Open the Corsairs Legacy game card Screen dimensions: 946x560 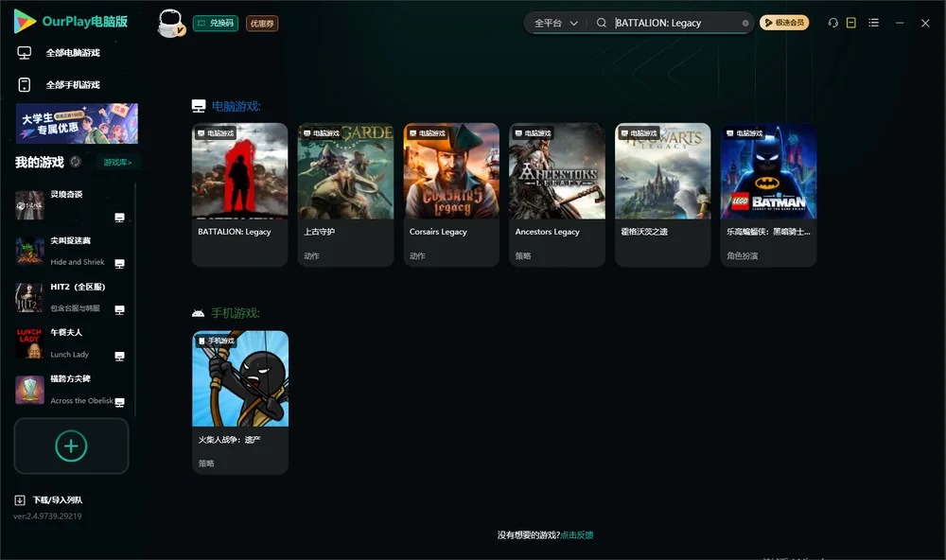[451, 195]
